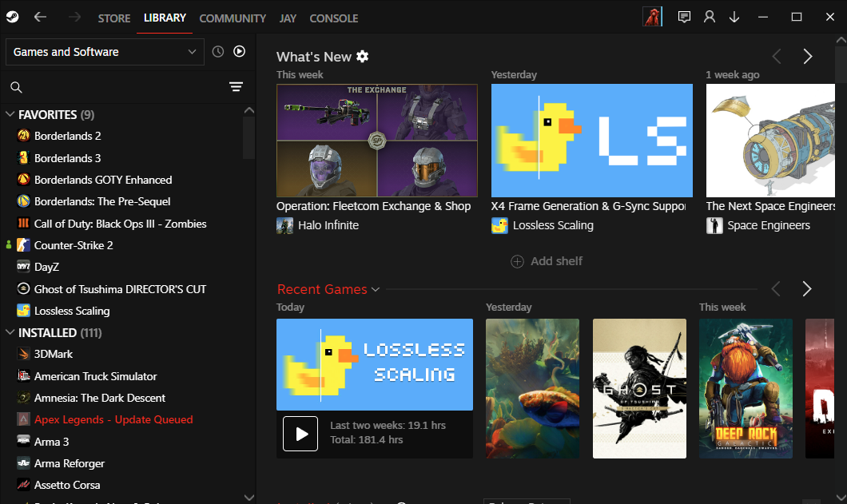
Task: Show next What's New items
Action: click(x=808, y=56)
